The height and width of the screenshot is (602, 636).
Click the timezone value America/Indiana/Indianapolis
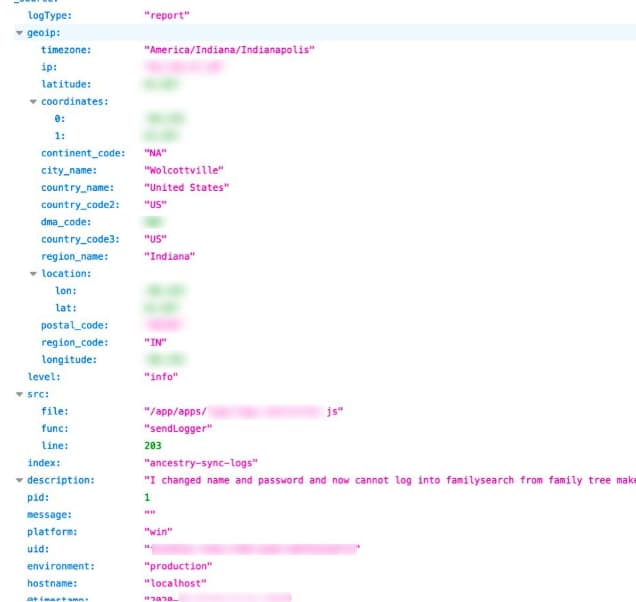click(x=229, y=50)
